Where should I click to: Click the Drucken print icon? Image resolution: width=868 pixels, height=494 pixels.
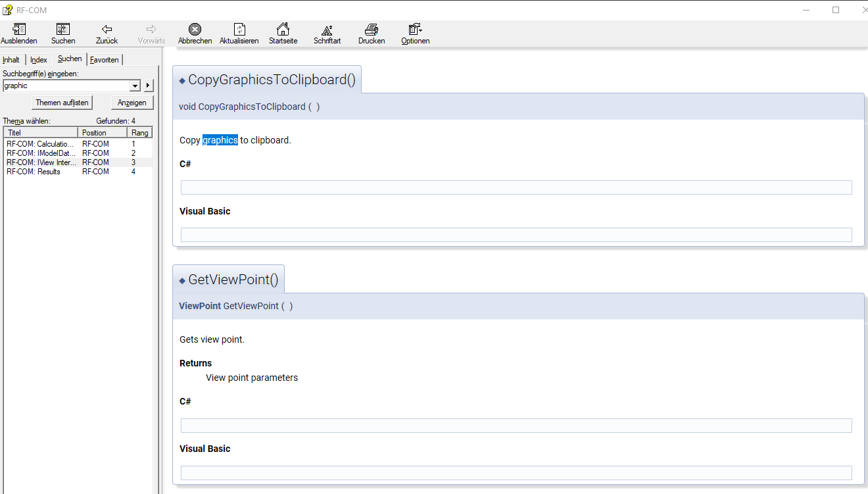371,33
